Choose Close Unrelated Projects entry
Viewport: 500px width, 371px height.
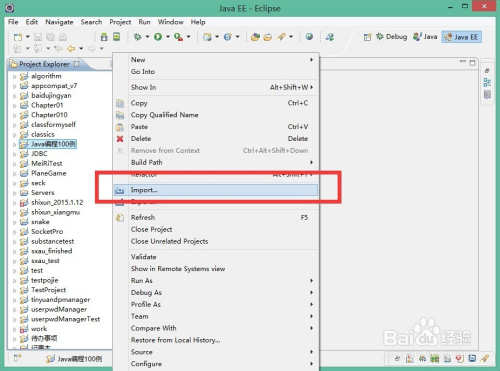pyautogui.click(x=216, y=241)
